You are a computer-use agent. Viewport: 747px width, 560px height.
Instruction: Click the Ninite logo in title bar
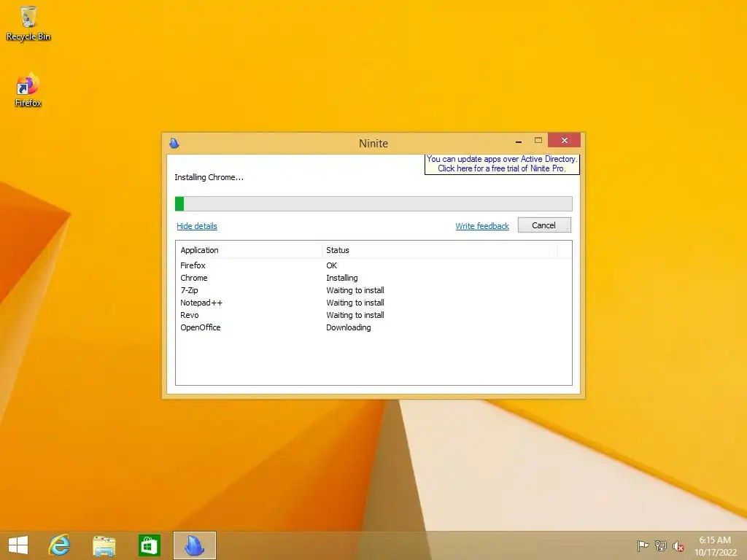click(174, 143)
